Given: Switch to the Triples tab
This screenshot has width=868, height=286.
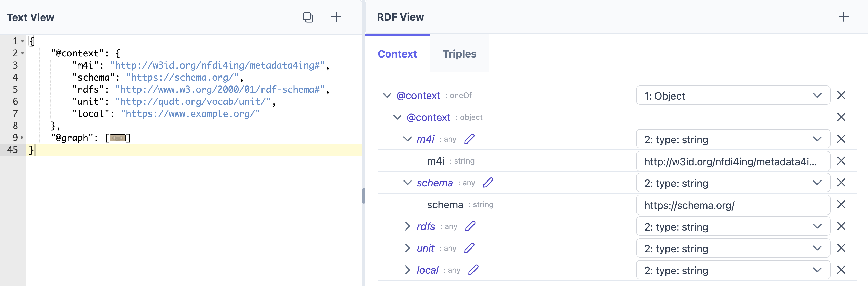Looking at the screenshot, I should pos(459,54).
